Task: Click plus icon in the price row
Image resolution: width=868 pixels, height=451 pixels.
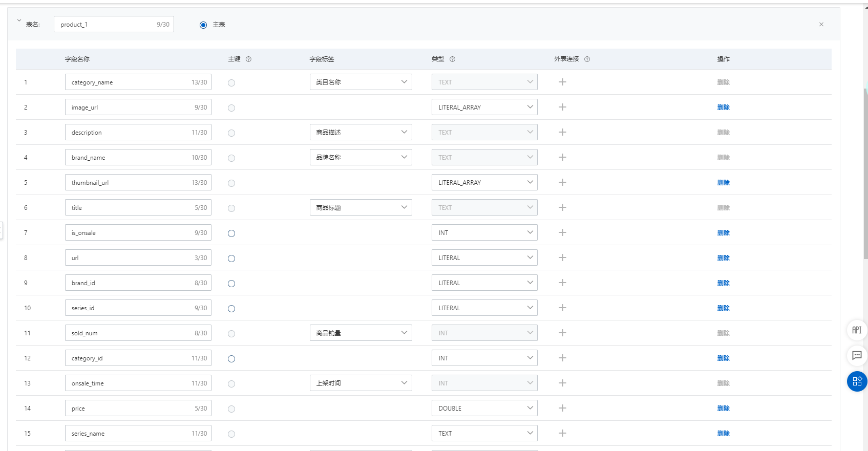Action: point(562,408)
